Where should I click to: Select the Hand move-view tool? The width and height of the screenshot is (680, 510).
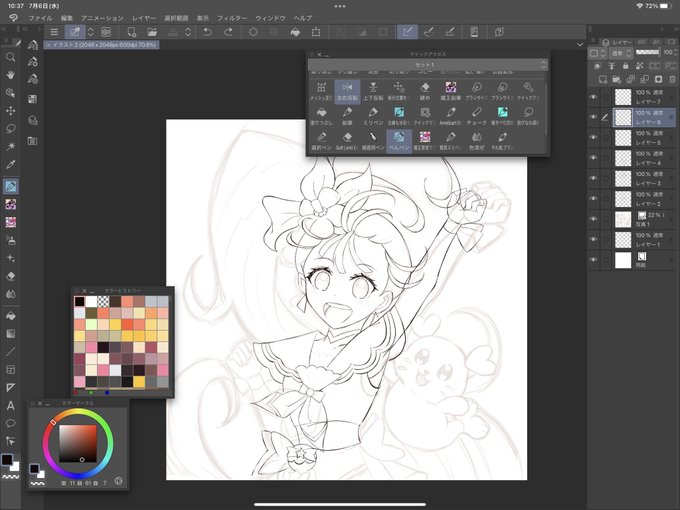click(x=11, y=75)
